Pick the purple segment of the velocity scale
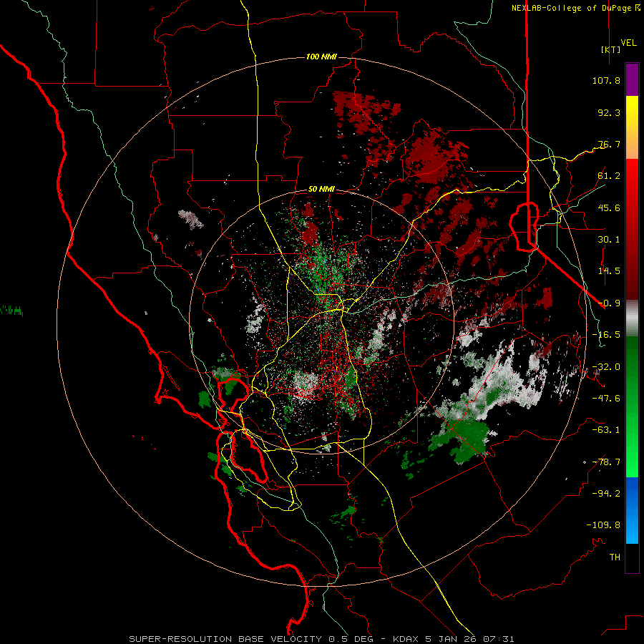The height and width of the screenshot is (644, 644). tap(632, 79)
